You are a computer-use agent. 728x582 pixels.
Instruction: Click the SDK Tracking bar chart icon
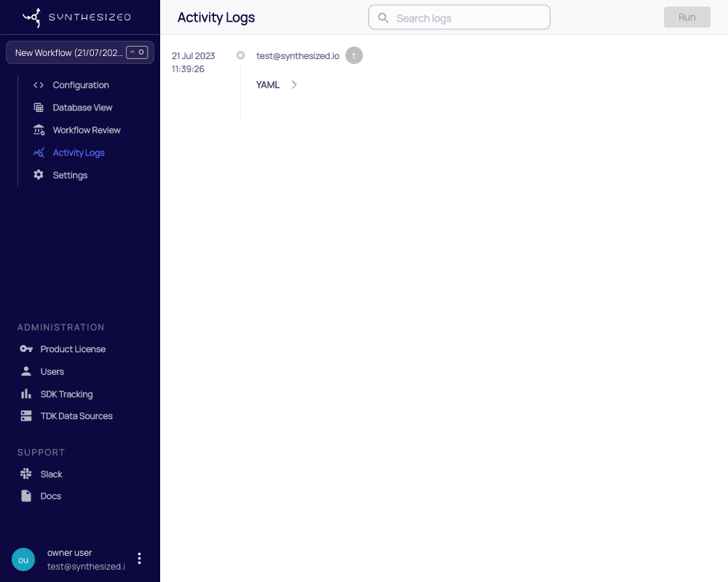coord(26,394)
